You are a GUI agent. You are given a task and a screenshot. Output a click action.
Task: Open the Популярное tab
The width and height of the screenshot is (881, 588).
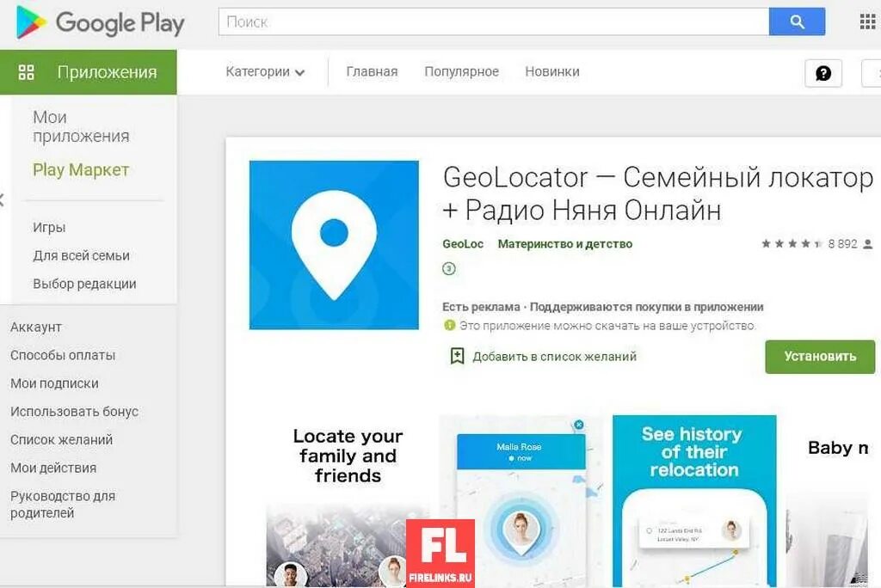pyautogui.click(x=461, y=72)
